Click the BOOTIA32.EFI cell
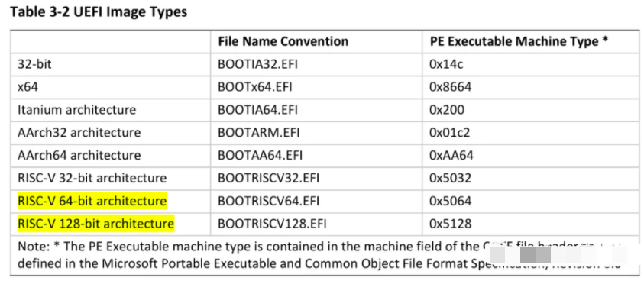The width and height of the screenshot is (644, 281). (x=257, y=64)
